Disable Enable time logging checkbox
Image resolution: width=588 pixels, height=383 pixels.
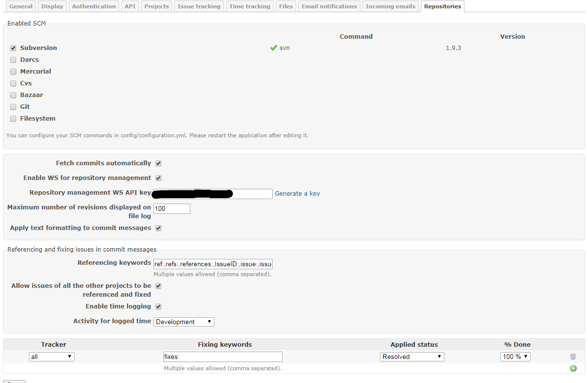pos(158,306)
